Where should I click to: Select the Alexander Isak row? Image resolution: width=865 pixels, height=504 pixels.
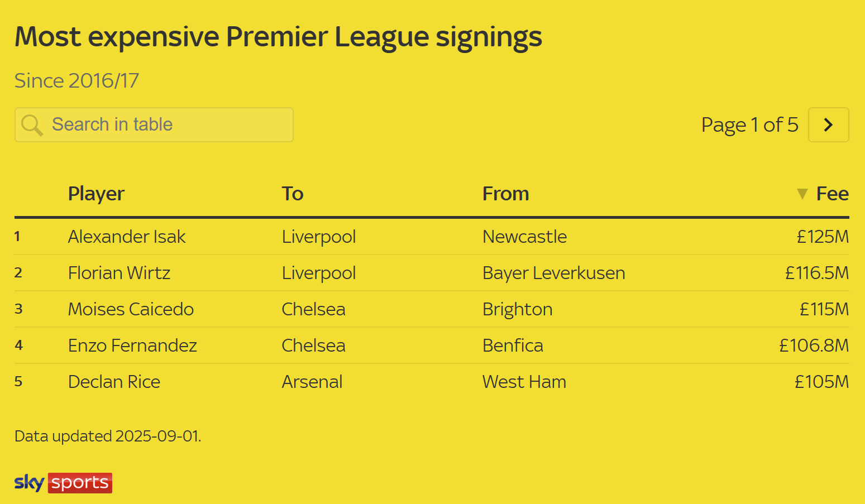point(432,237)
